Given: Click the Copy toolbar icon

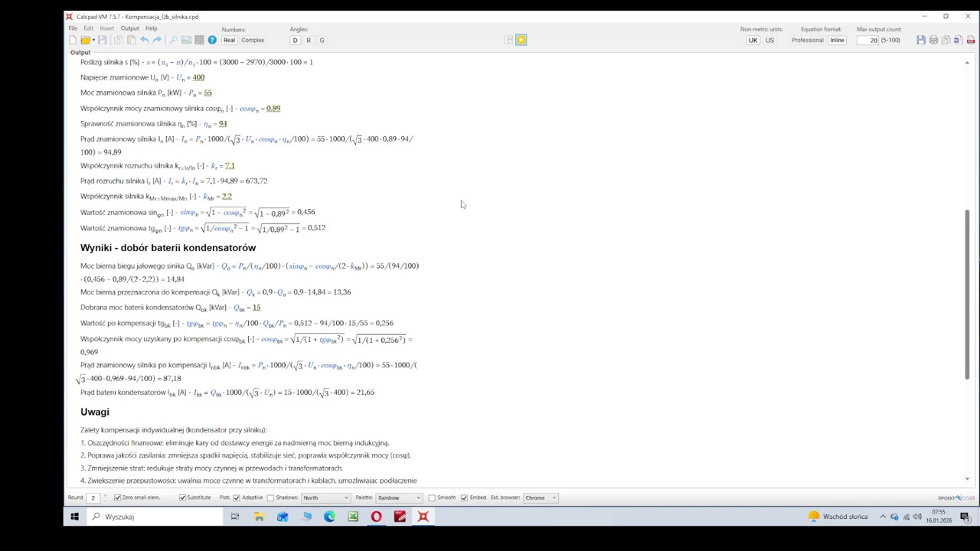Looking at the screenshot, I should coord(119,40).
